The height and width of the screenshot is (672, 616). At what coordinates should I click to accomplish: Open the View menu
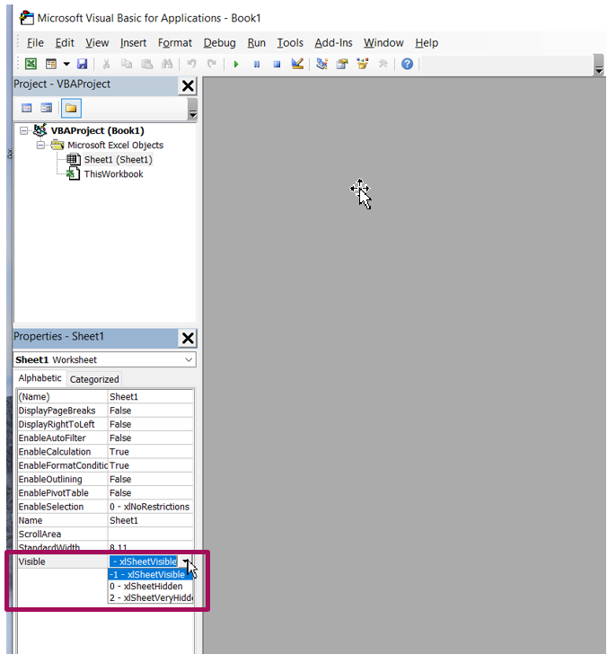click(97, 43)
